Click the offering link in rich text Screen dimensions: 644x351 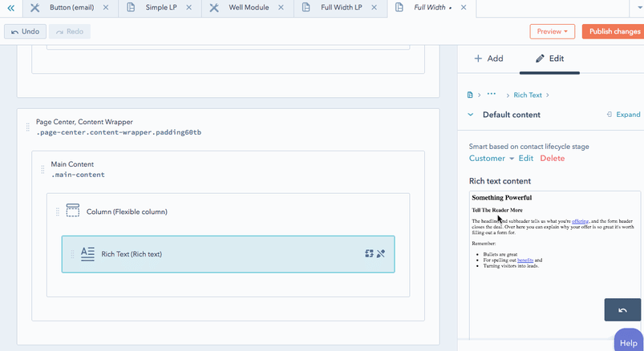point(580,221)
